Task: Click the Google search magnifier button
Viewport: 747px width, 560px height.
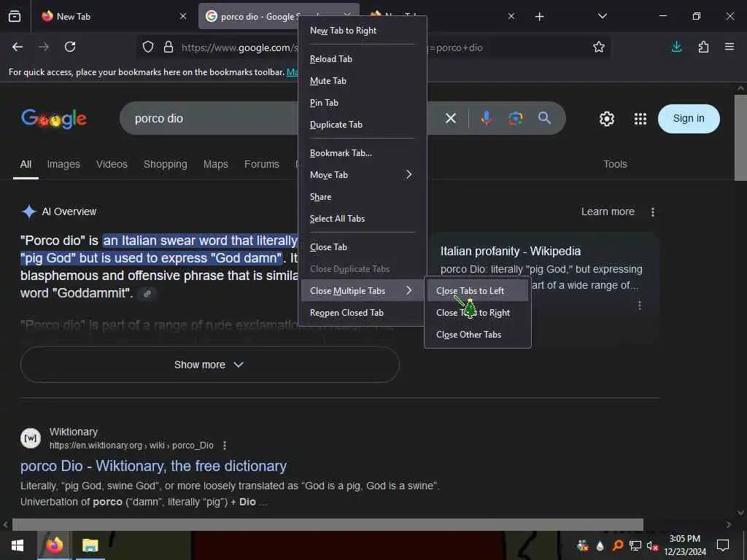Action: [x=544, y=117]
